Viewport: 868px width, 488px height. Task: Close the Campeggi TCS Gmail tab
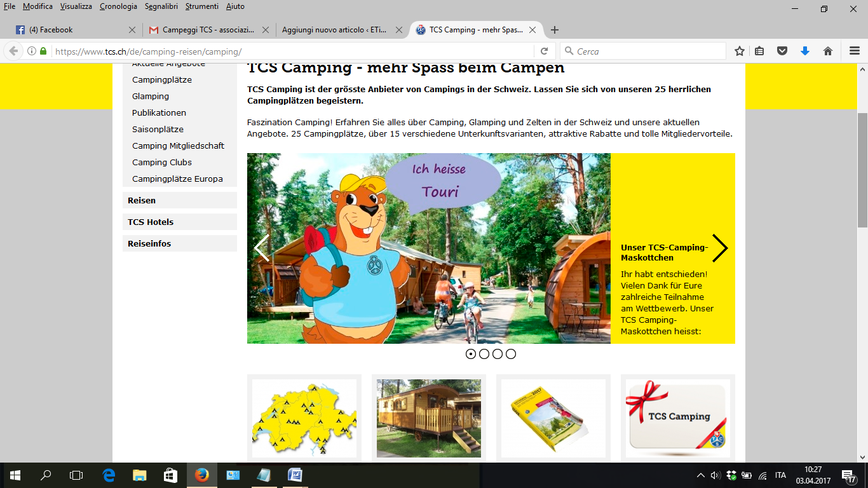coord(266,30)
